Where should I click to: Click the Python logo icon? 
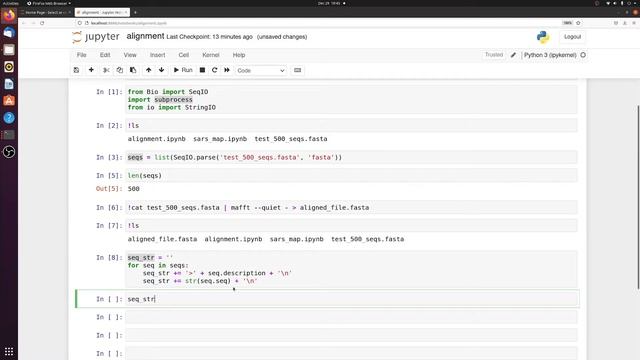pos(543,37)
